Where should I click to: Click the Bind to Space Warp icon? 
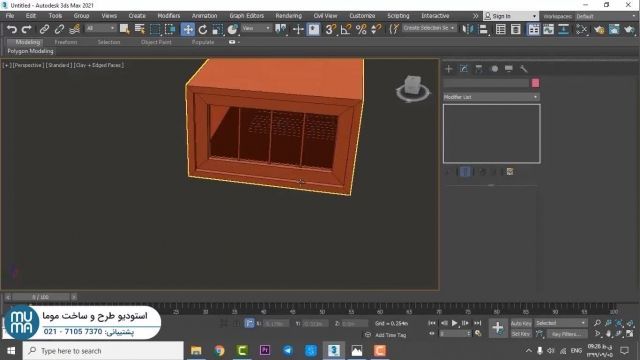(x=75, y=29)
